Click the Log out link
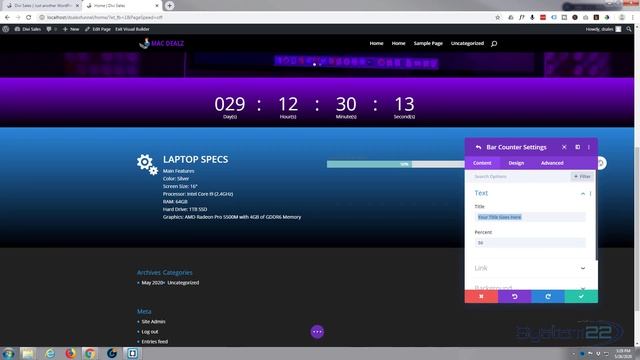Viewport: 640px width, 360px height. (149, 332)
